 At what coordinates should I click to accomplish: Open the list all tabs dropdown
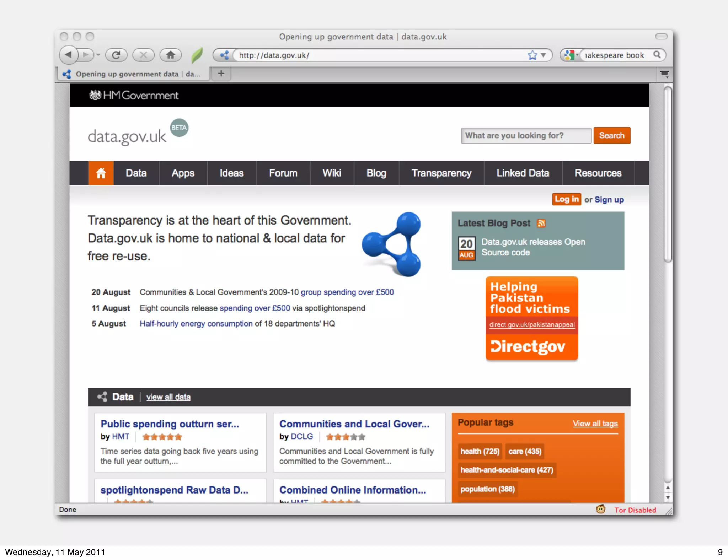[x=664, y=74]
